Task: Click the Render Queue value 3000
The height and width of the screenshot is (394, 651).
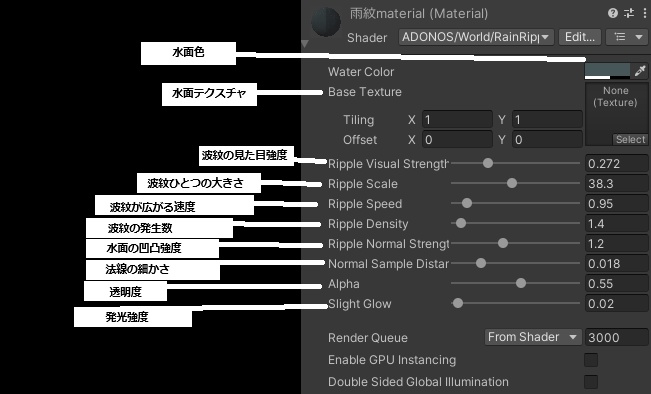Action: click(617, 337)
